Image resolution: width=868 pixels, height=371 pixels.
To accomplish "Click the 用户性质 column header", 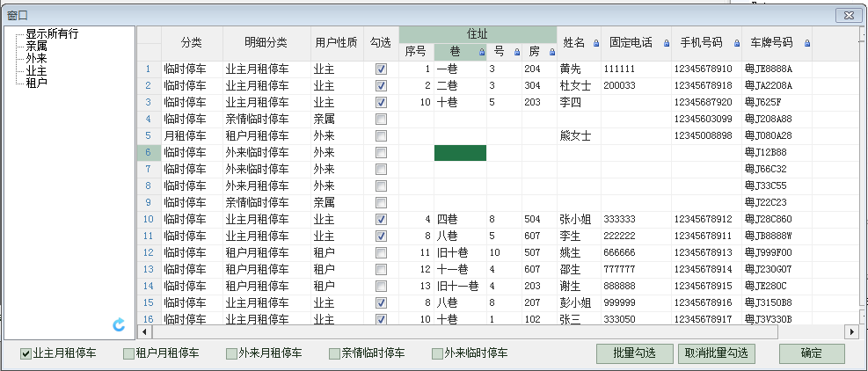I will tap(337, 43).
